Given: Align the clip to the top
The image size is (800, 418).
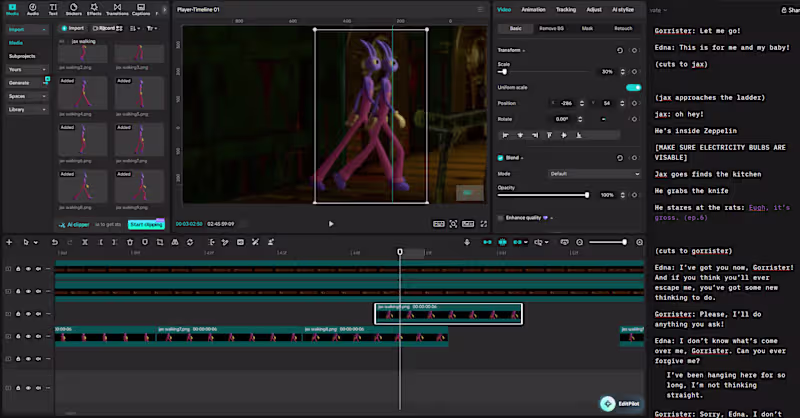Looking at the screenshot, I should 549,135.
